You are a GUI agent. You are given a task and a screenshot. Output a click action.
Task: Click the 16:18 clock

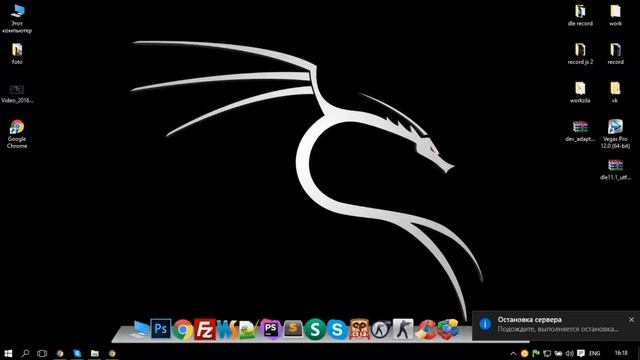coord(621,353)
